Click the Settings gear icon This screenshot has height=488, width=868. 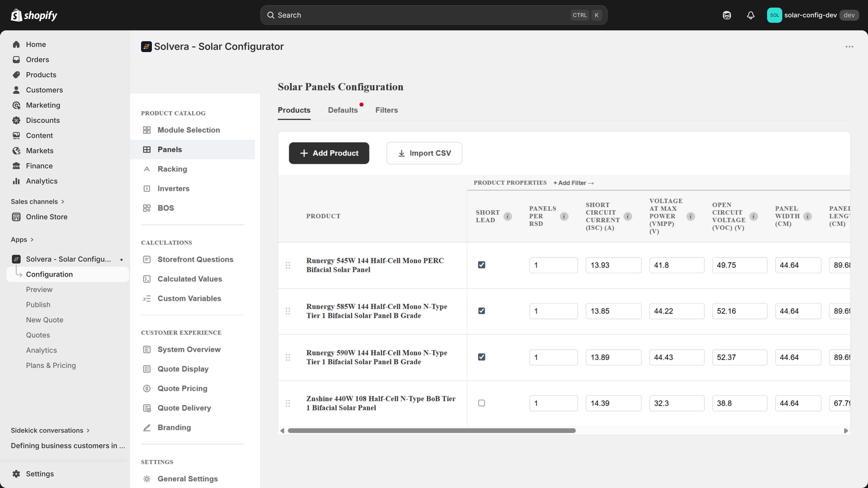[16, 474]
